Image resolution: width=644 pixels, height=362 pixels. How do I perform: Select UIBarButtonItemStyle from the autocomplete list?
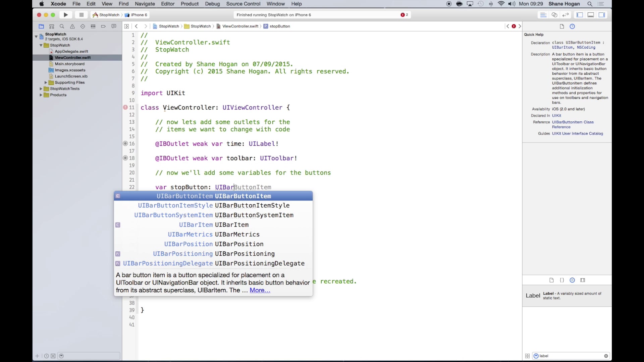click(214, 205)
